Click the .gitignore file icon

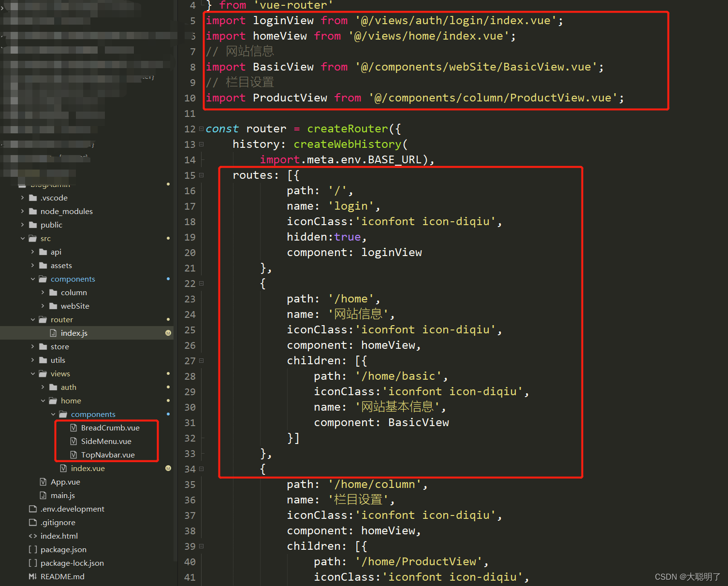pos(33,522)
